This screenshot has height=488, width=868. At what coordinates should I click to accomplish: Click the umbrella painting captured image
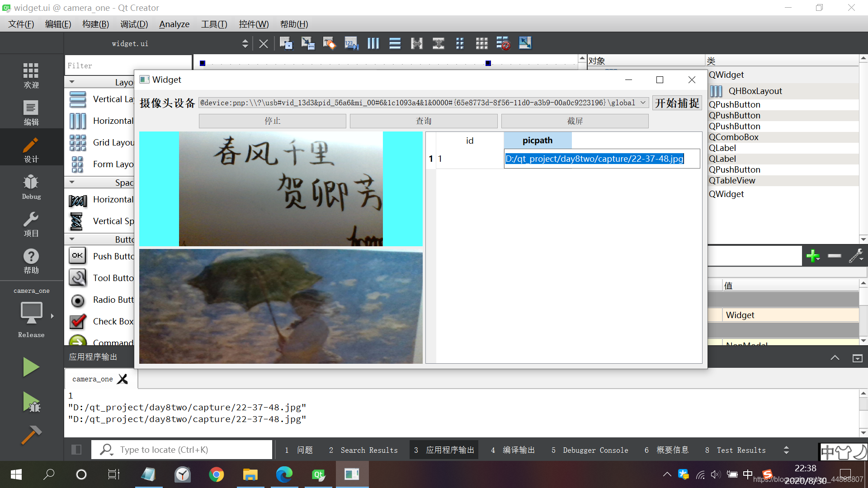[281, 306]
